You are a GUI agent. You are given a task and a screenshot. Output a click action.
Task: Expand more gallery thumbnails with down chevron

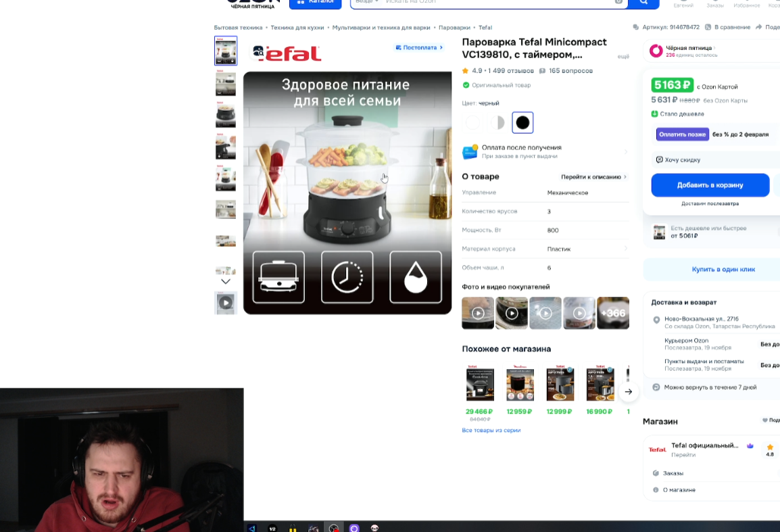pos(226,282)
